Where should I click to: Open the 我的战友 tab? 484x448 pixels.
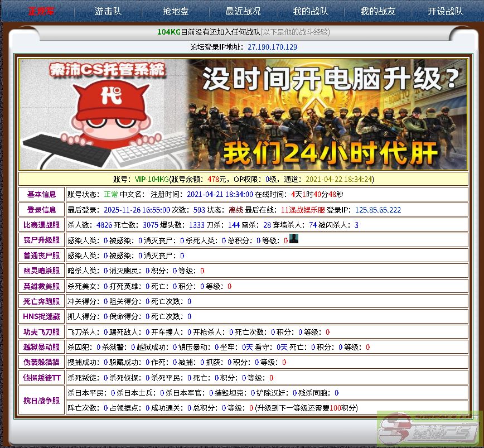point(377,11)
